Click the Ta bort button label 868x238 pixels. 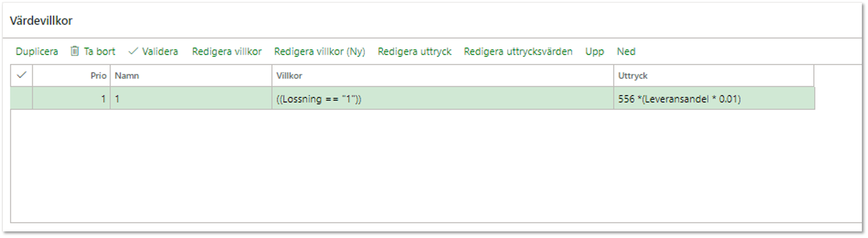click(x=99, y=51)
